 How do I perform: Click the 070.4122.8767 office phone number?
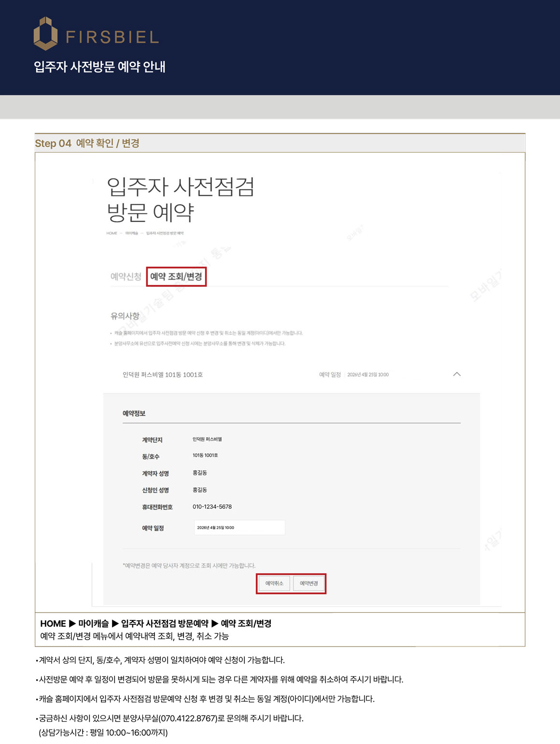pyautogui.click(x=188, y=718)
